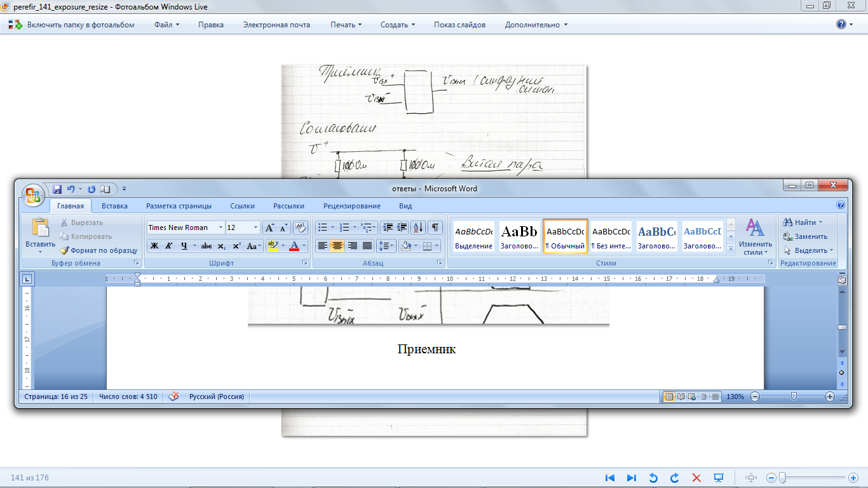Delete photo with red X in Photo Gallery
The image size is (868, 488).
click(x=696, y=478)
